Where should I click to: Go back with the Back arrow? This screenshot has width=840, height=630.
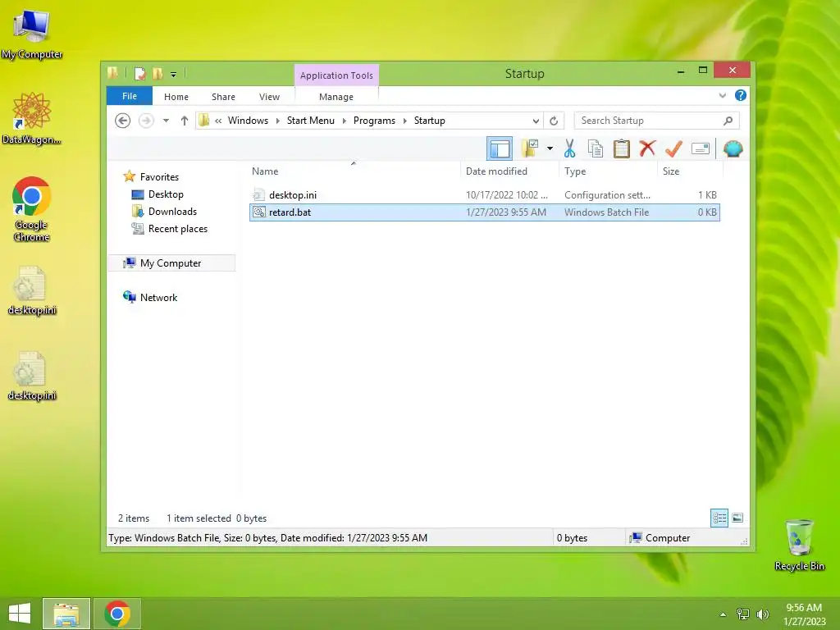coord(123,121)
